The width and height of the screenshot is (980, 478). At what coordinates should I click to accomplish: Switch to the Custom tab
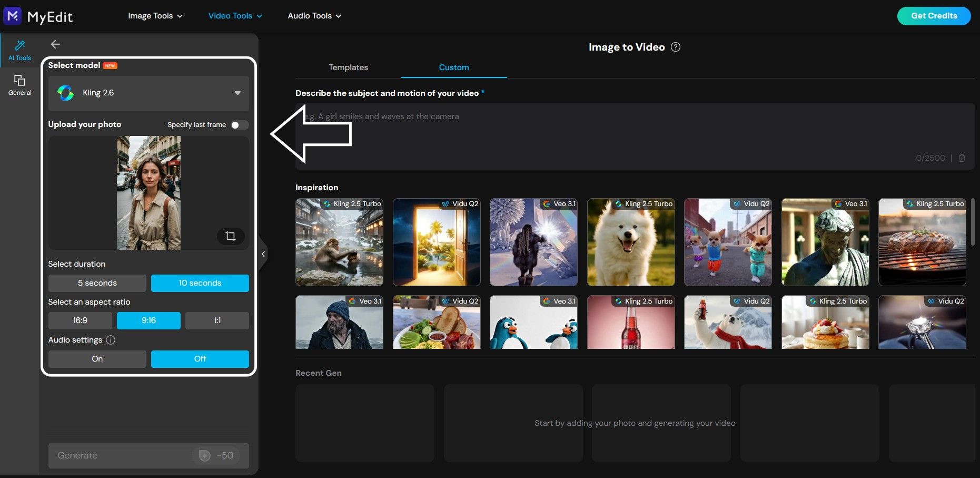tap(454, 67)
